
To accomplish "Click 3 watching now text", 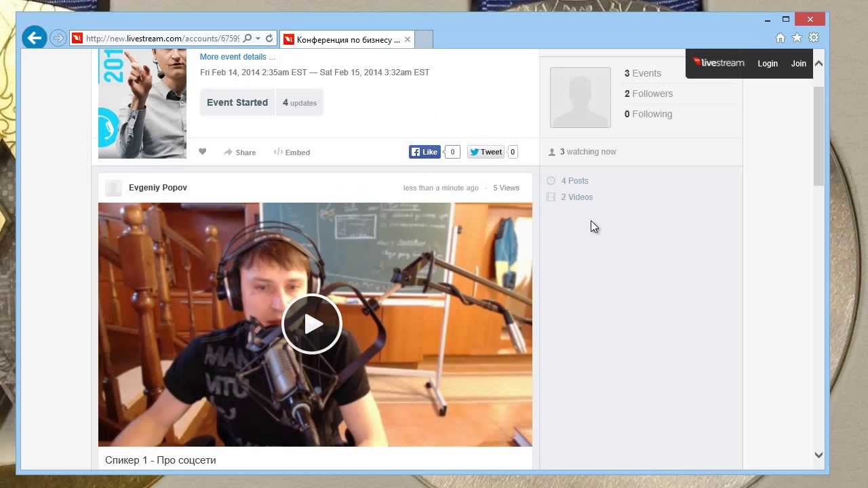I will 588,152.
